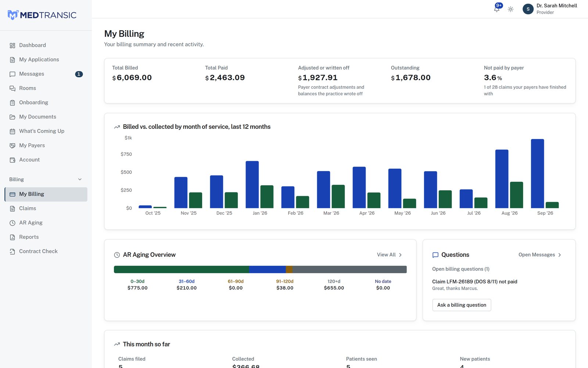Click the Dashboard sidebar icon
588x368 pixels.
[x=12, y=45]
